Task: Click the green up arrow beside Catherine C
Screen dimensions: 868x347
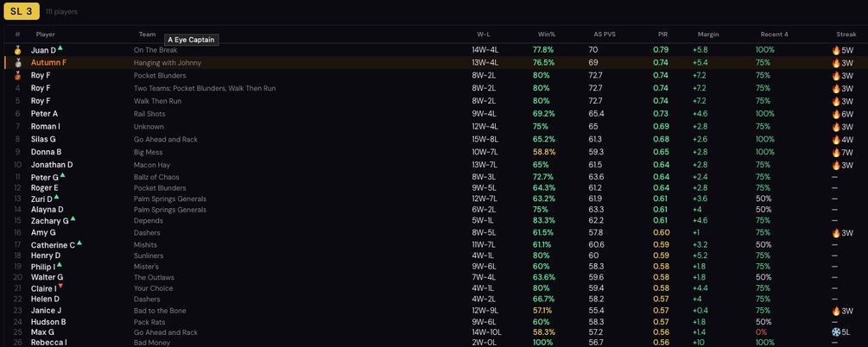Action: pos(79,243)
